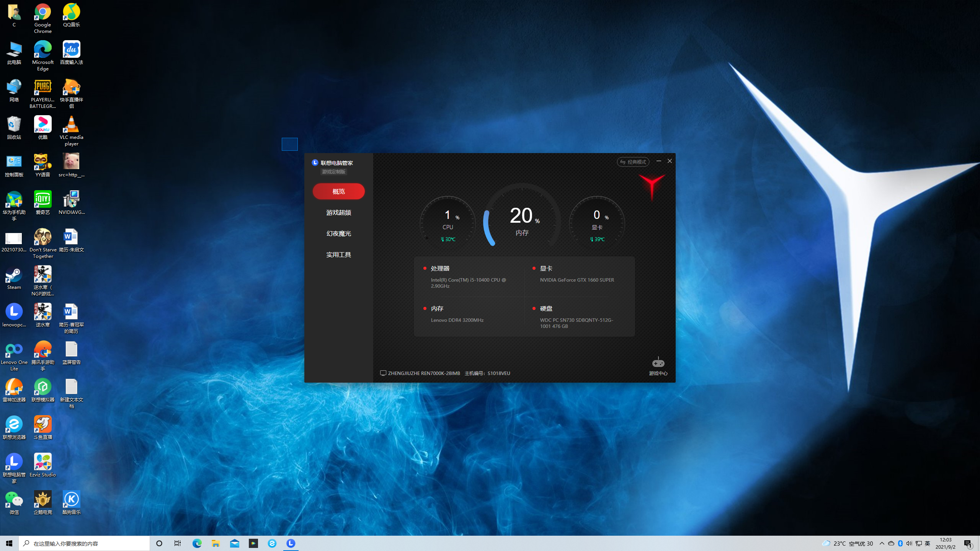
Task: Select the 雷神加速器 desktop icon
Action: click(x=14, y=390)
